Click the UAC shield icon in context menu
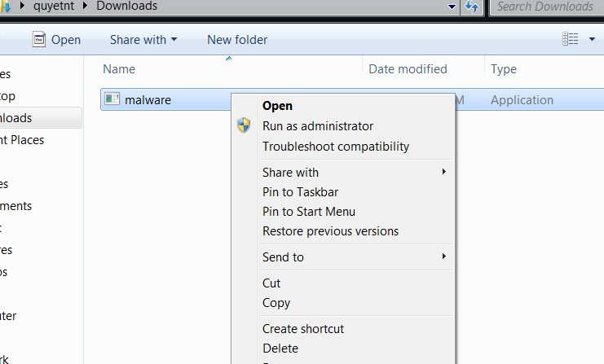 coord(244,126)
